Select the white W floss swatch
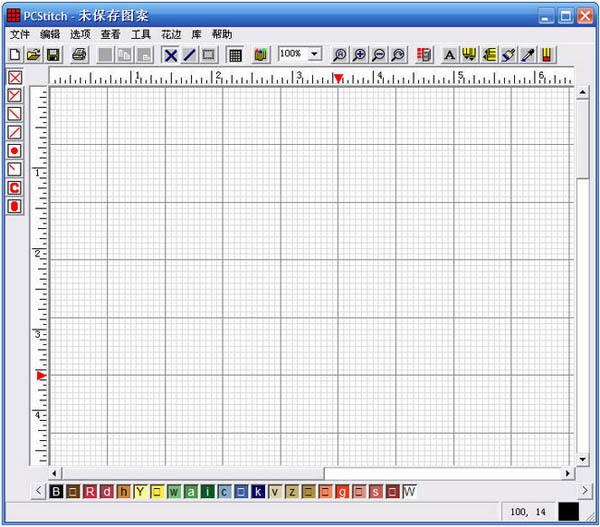This screenshot has height=527, width=600. point(409,492)
